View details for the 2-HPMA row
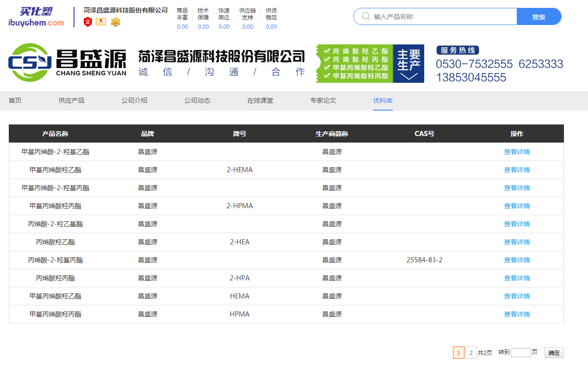Viewport: 588px width, 372px height. (517, 206)
